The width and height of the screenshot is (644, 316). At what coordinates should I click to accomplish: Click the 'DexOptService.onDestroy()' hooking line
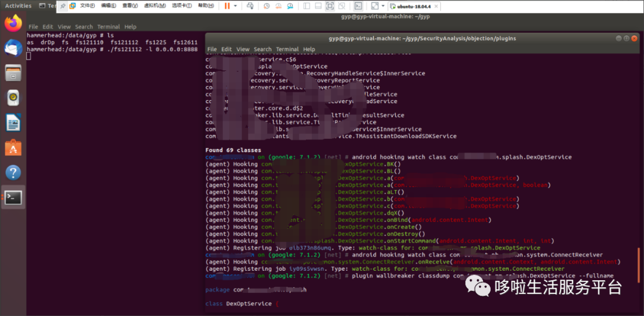[315, 234]
